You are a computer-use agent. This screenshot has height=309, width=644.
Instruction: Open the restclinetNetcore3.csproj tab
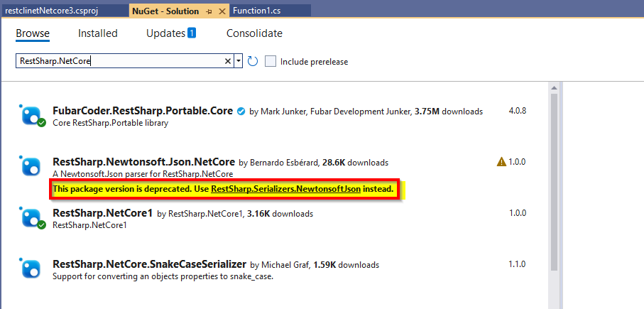51,11
